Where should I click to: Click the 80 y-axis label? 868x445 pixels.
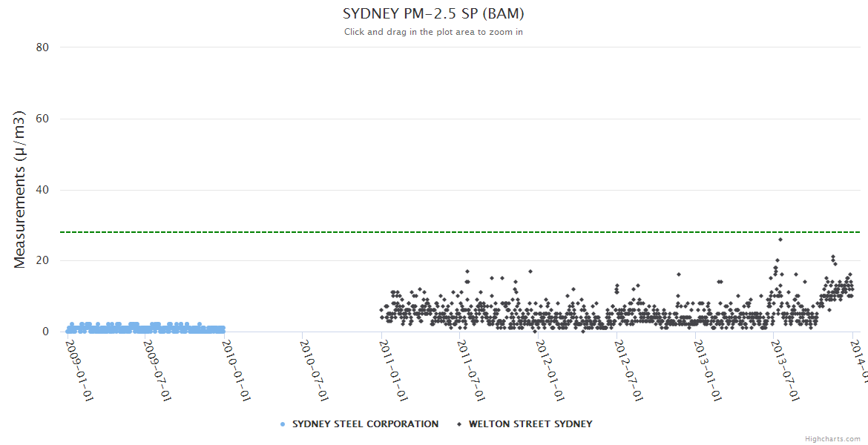[x=42, y=47]
